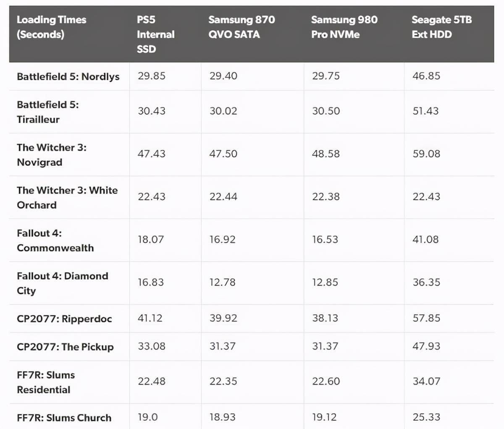Select the FF7R: Slums Residential row label
The height and width of the screenshot is (429, 504).
(46, 382)
